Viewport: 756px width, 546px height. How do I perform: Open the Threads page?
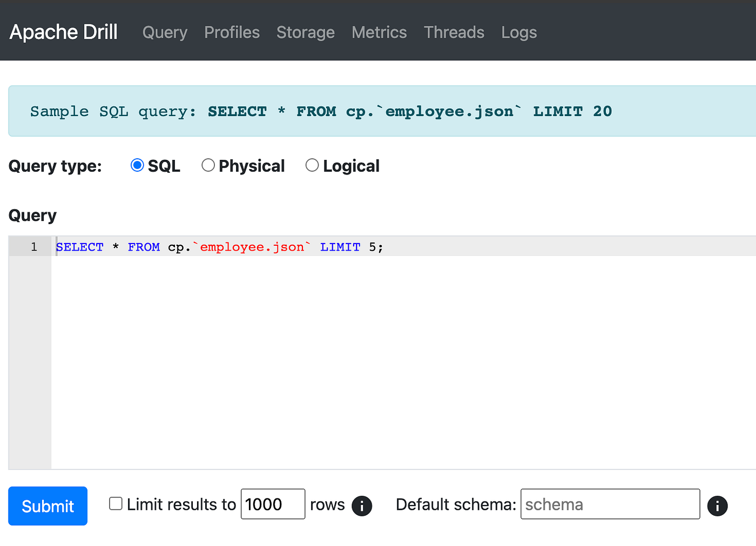[454, 32]
